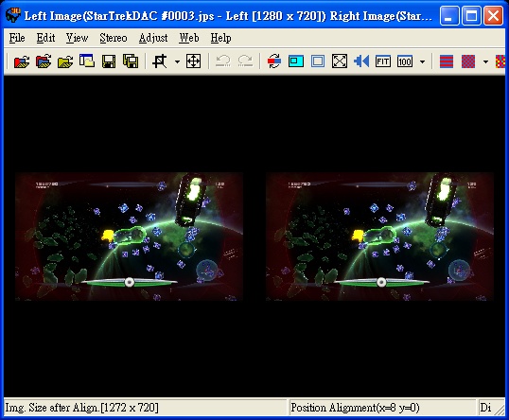
Task: Click the application icon in title bar
Action: click(x=13, y=15)
